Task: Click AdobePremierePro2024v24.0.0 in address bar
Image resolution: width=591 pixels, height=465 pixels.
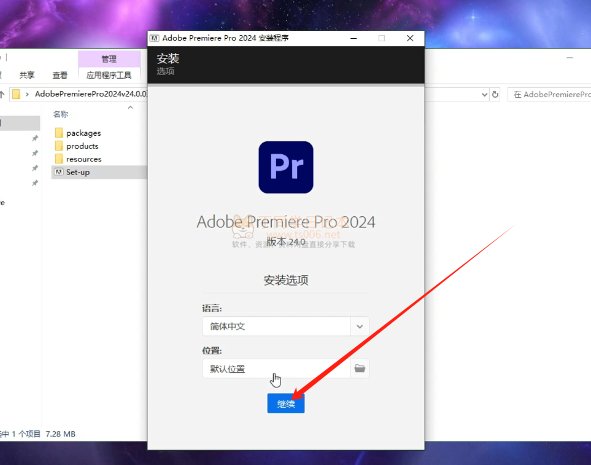Action: coord(90,94)
